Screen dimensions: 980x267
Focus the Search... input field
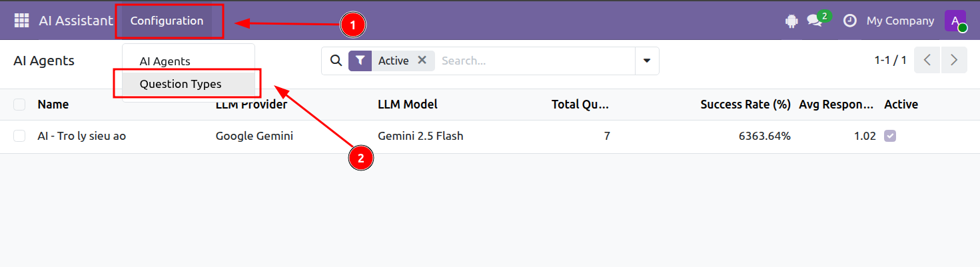pyautogui.click(x=534, y=61)
